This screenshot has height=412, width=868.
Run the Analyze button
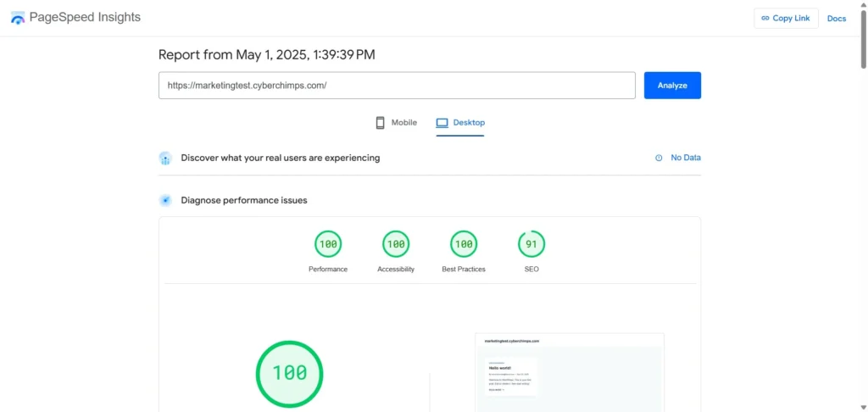point(672,86)
